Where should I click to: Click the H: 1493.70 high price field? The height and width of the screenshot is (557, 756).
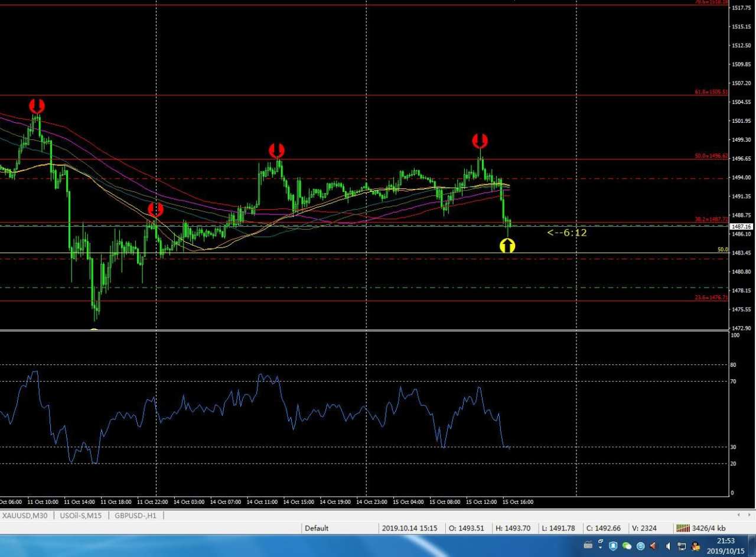pyautogui.click(x=513, y=528)
